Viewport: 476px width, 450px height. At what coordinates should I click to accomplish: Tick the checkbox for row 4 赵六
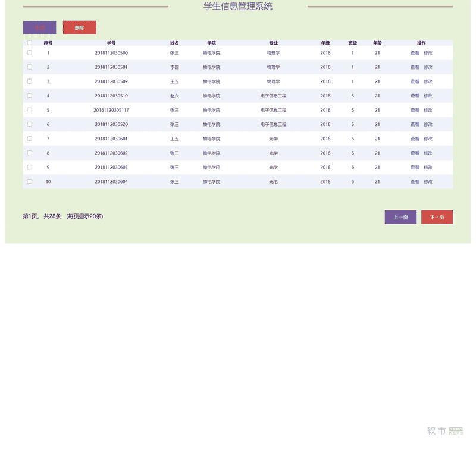coord(29,96)
